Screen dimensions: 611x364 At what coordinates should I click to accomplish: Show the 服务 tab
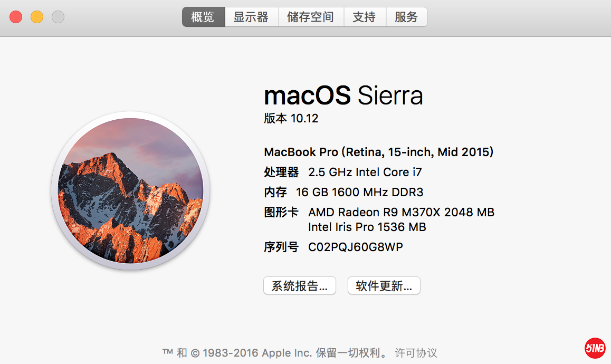click(406, 17)
